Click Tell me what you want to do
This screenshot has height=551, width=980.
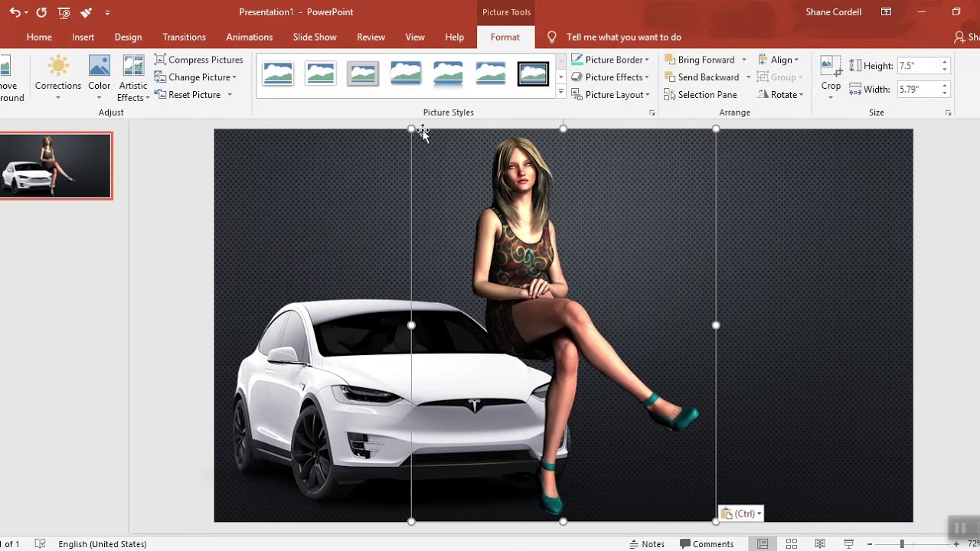(x=623, y=37)
